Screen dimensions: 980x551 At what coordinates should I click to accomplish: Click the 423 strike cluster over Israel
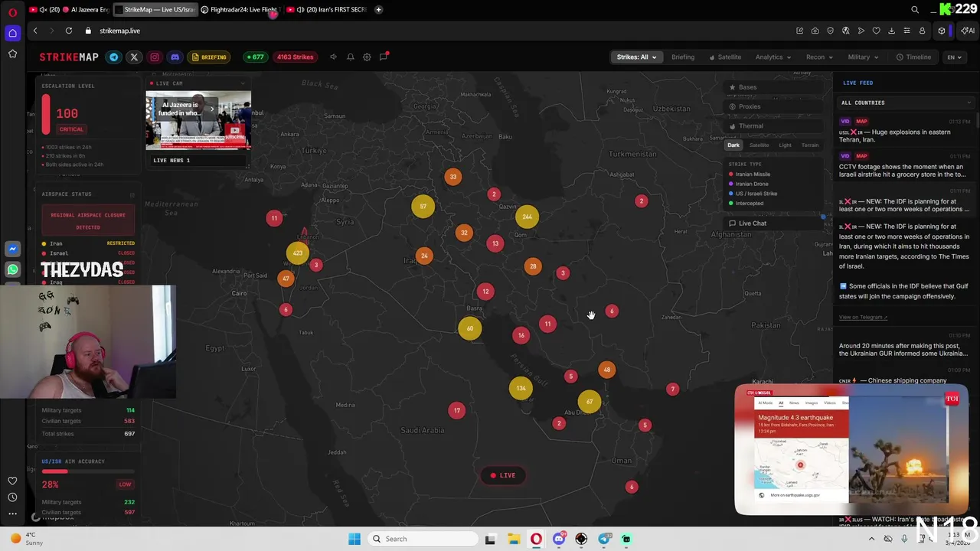click(297, 253)
